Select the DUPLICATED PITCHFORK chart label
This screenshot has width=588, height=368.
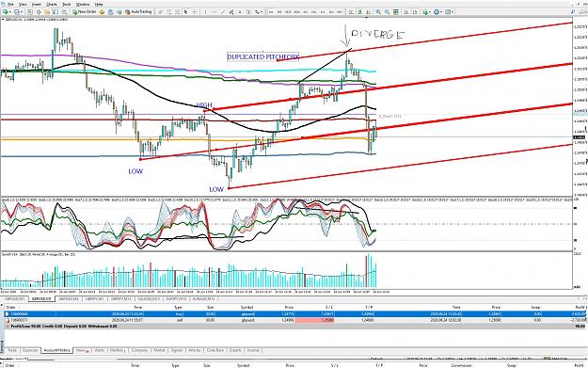(x=262, y=56)
